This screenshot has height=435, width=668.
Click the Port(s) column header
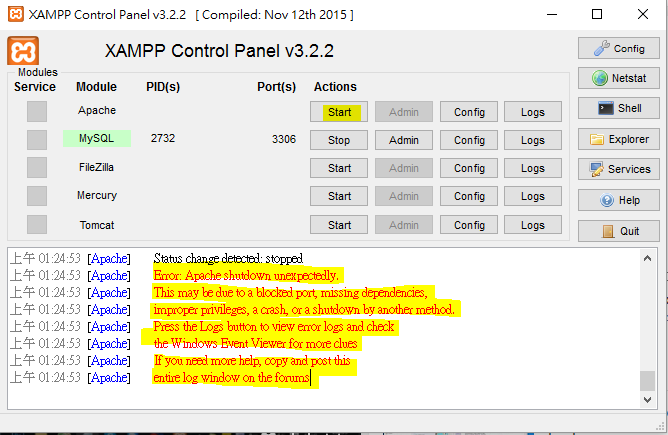(x=276, y=87)
